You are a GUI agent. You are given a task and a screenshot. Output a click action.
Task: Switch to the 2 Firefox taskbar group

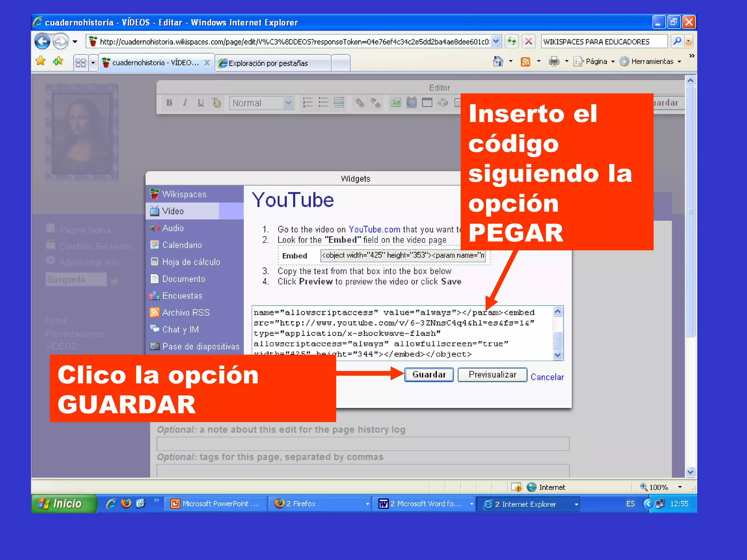click(x=320, y=504)
